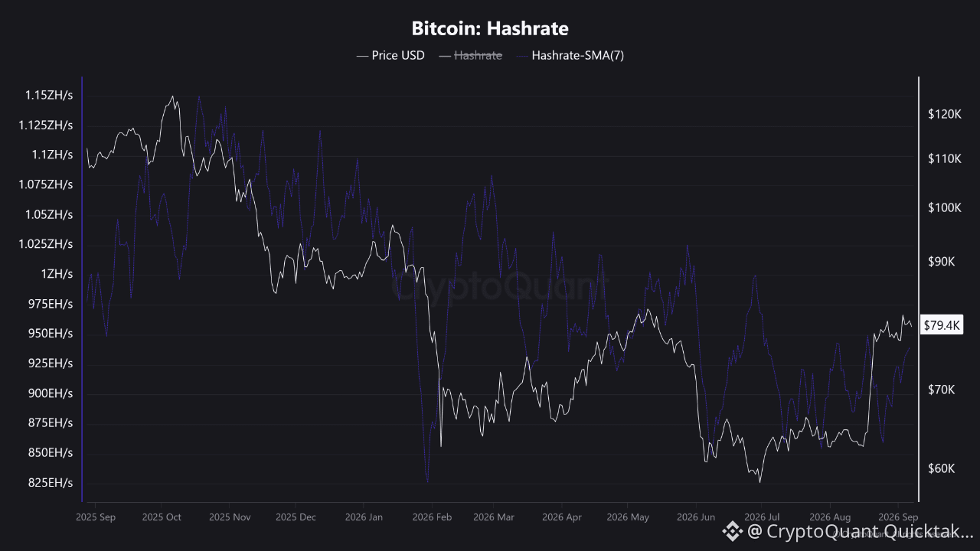Click the 1.15ZH/s hashrate axis label
The height and width of the screenshot is (551, 980).
tap(49, 96)
